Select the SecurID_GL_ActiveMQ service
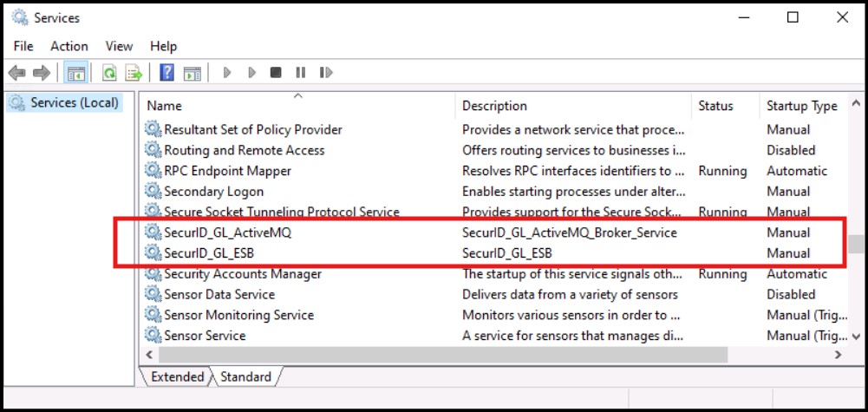The image size is (868, 412). point(233,232)
